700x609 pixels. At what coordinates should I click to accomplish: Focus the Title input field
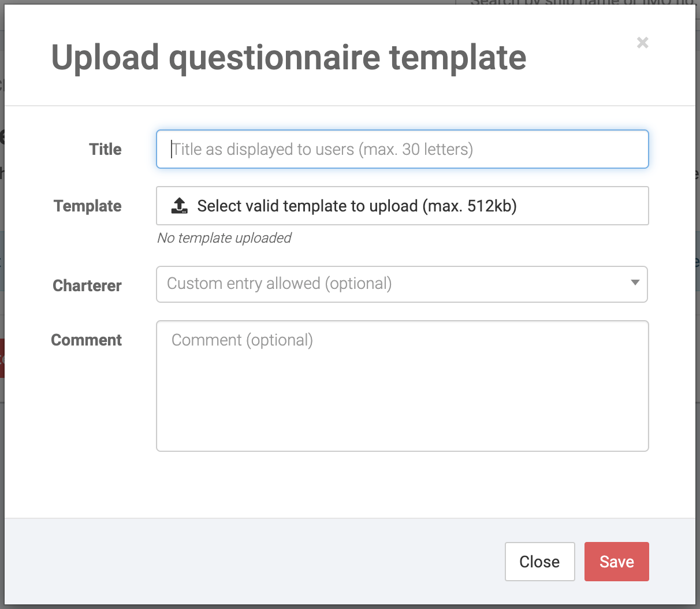tap(402, 149)
